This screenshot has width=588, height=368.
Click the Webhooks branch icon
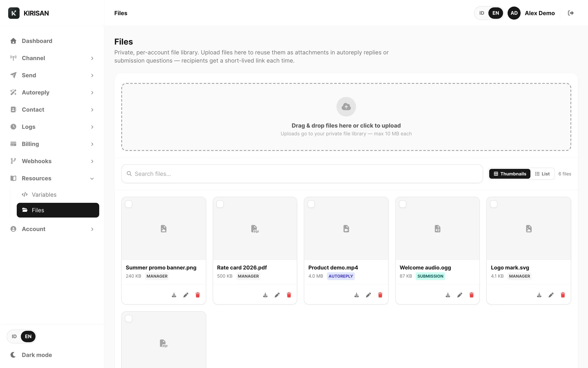coord(13,161)
